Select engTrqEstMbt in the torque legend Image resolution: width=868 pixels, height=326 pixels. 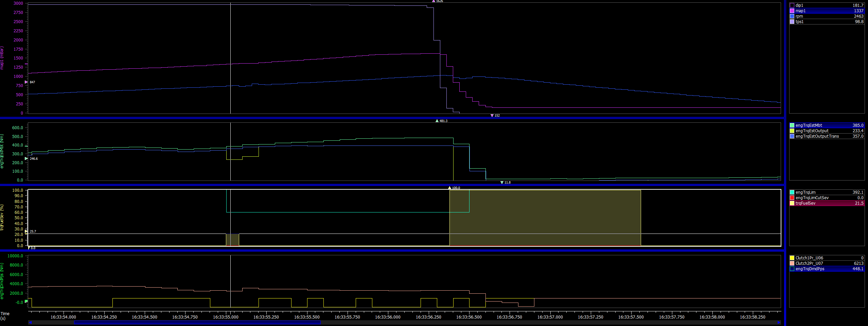click(826, 125)
